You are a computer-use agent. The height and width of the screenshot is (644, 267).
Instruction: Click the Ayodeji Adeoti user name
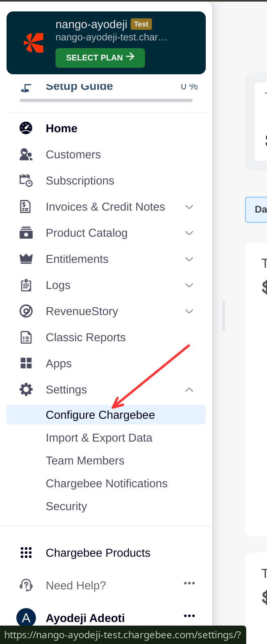click(85, 618)
